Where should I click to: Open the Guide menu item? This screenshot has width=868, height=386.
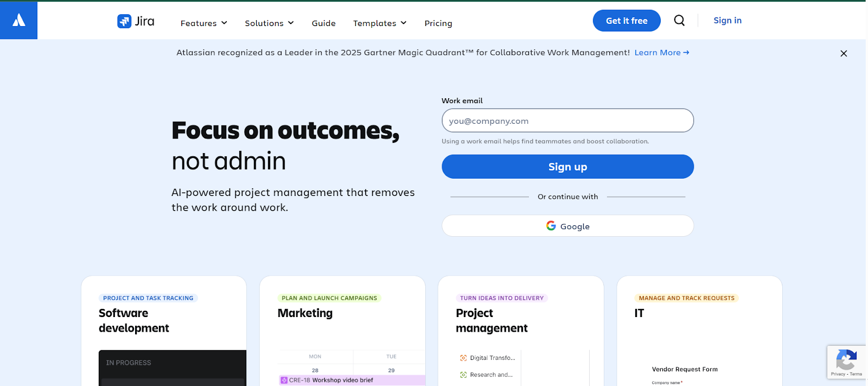coord(324,23)
